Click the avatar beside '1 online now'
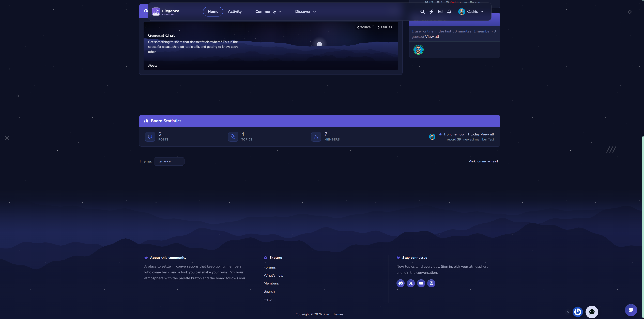The image size is (644, 319). coord(432,137)
